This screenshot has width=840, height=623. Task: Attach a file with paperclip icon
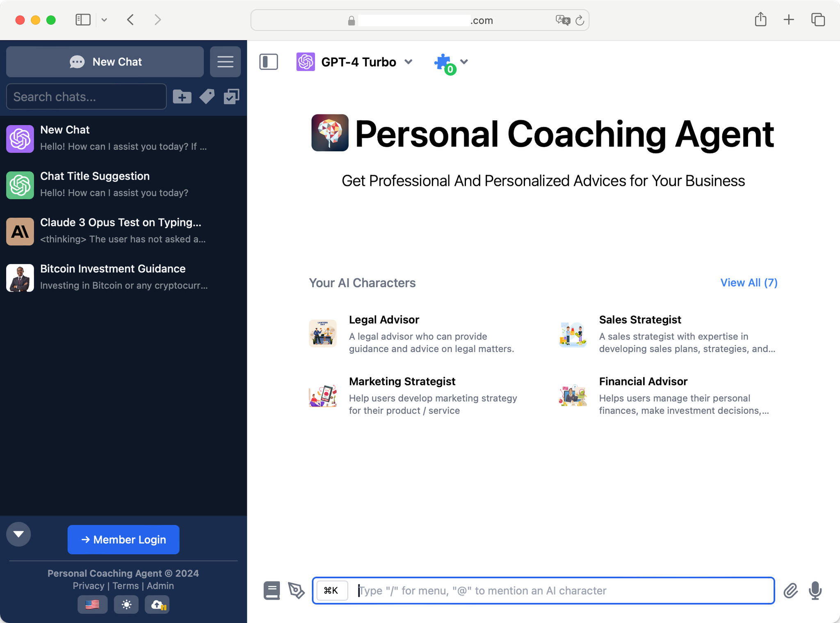[790, 591]
